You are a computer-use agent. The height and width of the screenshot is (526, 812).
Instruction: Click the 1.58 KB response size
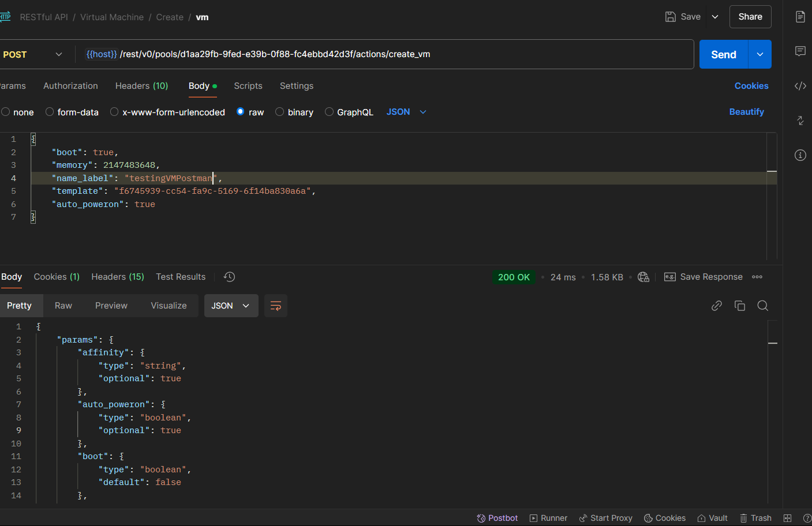(x=607, y=277)
